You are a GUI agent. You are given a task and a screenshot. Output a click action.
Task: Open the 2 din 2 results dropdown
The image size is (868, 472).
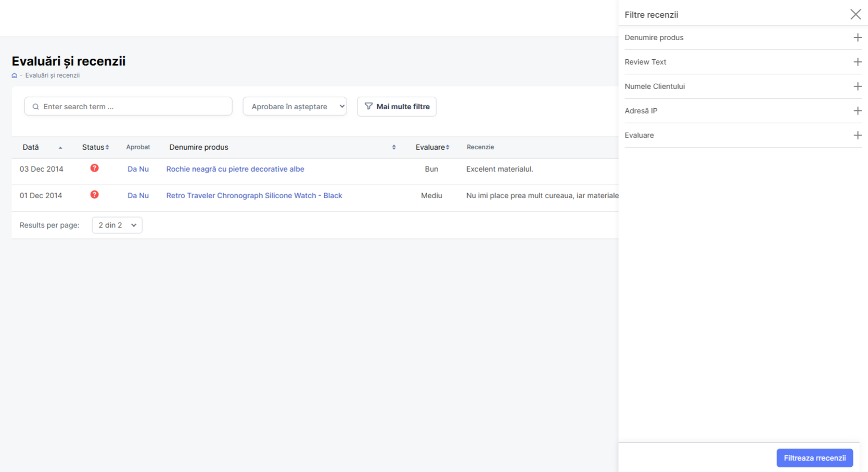(x=117, y=225)
